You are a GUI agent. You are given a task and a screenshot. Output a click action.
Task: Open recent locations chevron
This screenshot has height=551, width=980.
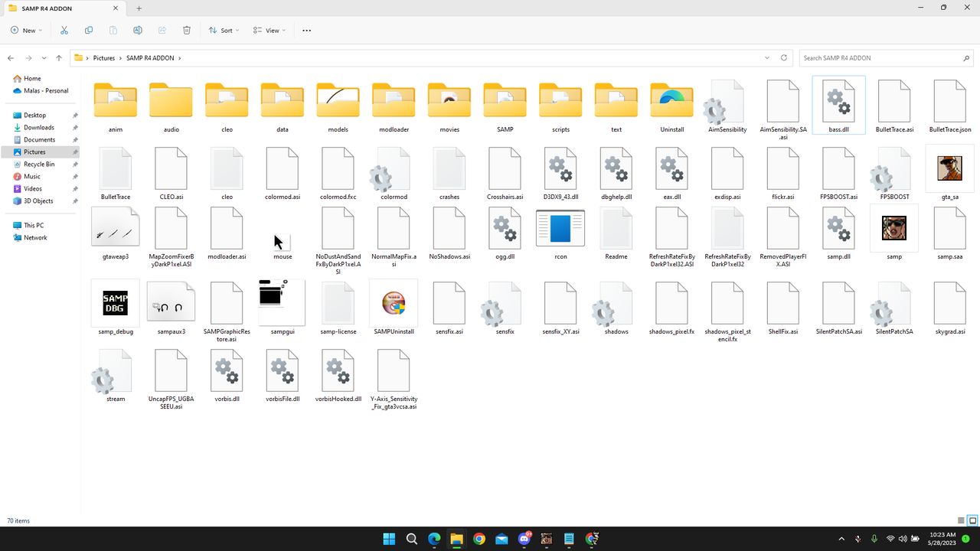[x=44, y=58]
